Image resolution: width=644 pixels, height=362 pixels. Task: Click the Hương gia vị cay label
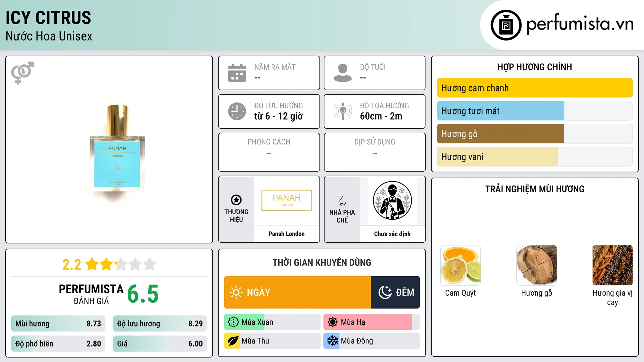(613, 298)
